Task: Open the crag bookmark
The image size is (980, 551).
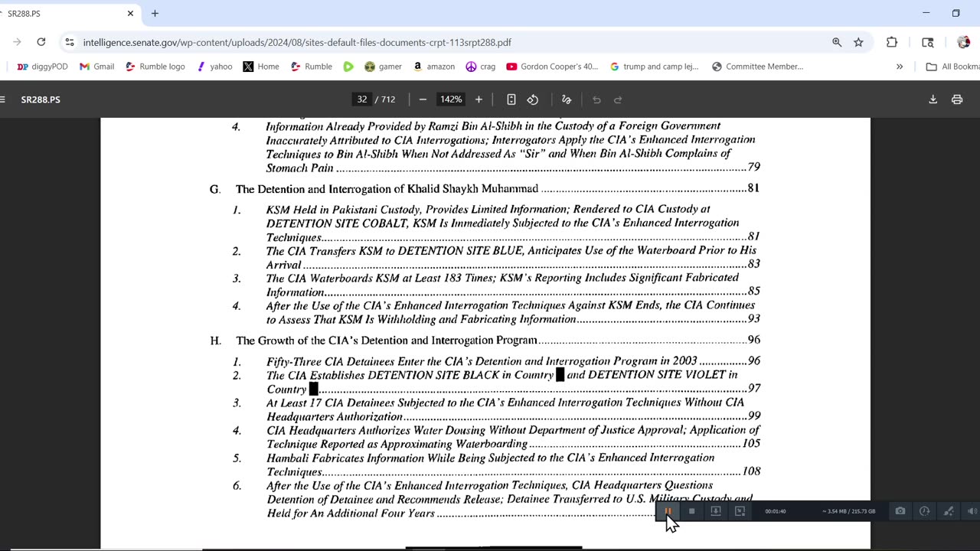Action: click(x=480, y=67)
